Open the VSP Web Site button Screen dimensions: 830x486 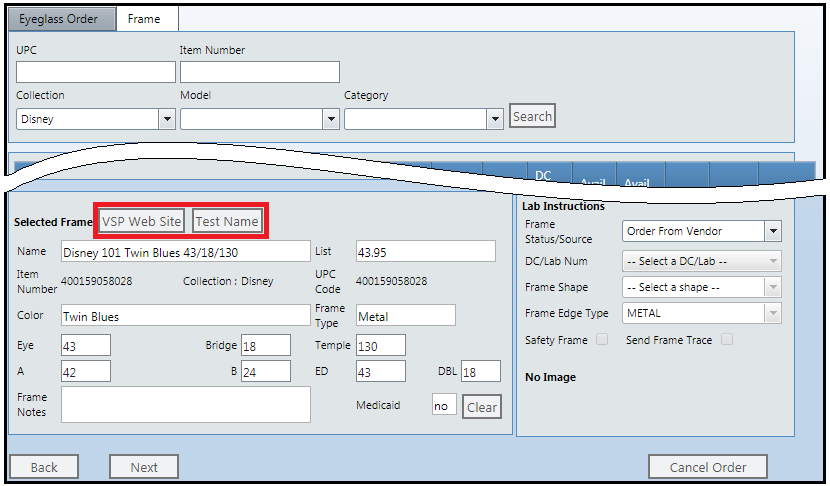142,221
